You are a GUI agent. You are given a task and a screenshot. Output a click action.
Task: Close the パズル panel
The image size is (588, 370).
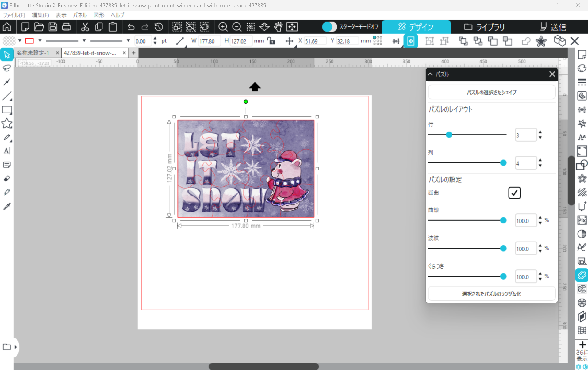coord(552,74)
